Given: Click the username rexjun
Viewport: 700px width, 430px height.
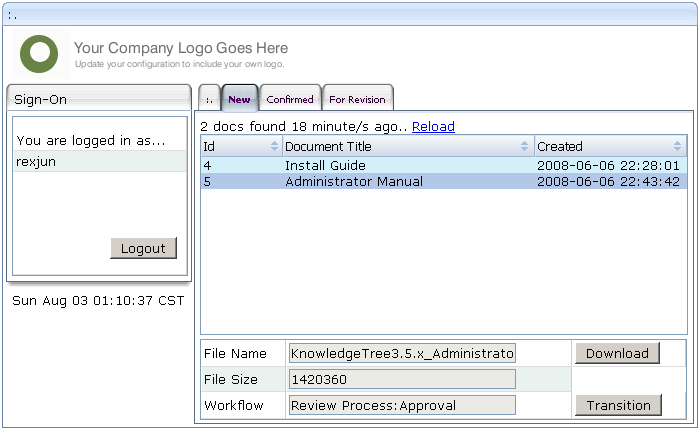Looking at the screenshot, I should tap(36, 162).
